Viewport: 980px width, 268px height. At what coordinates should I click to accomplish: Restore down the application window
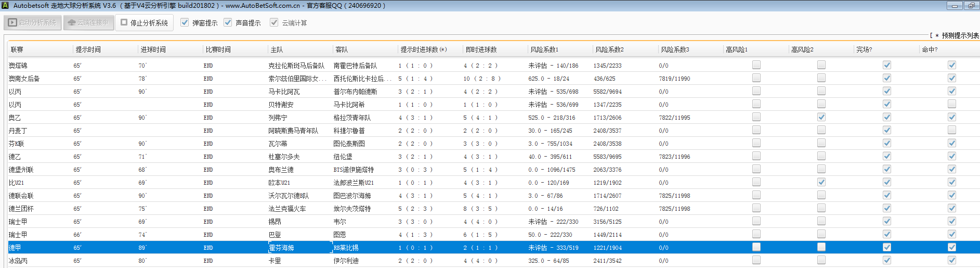tap(971, 6)
